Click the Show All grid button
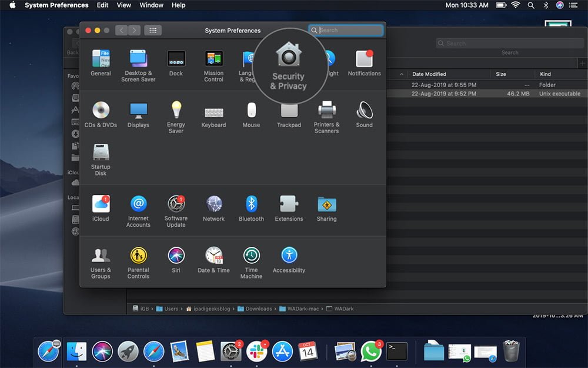The width and height of the screenshot is (588, 368). coord(153,31)
